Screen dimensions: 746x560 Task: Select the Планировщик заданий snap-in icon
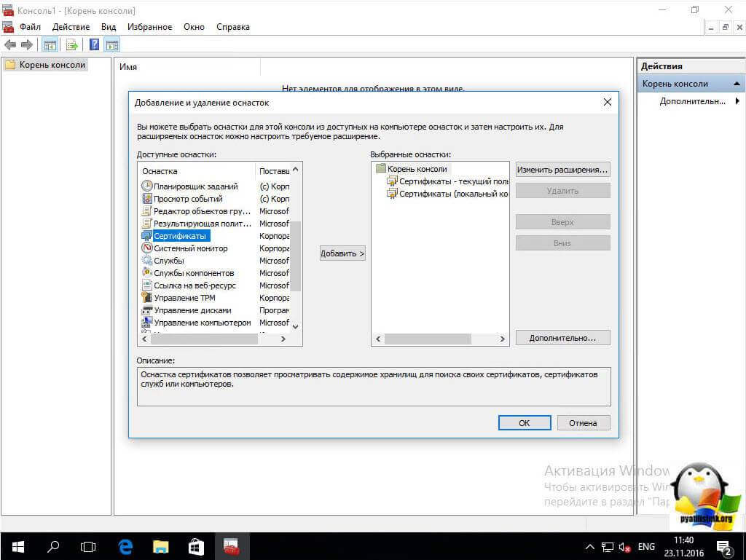[x=147, y=186]
